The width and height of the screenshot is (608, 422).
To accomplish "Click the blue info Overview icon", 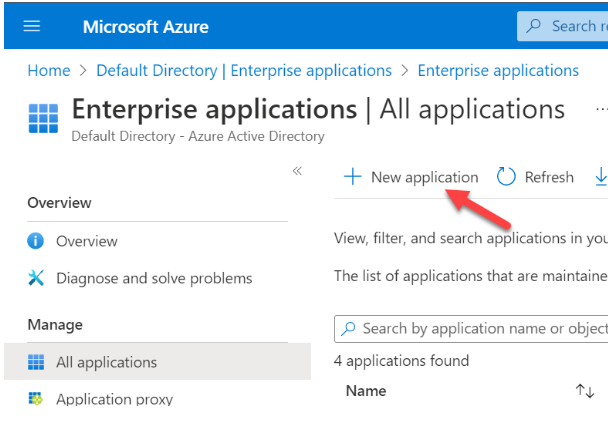I will (x=35, y=241).
